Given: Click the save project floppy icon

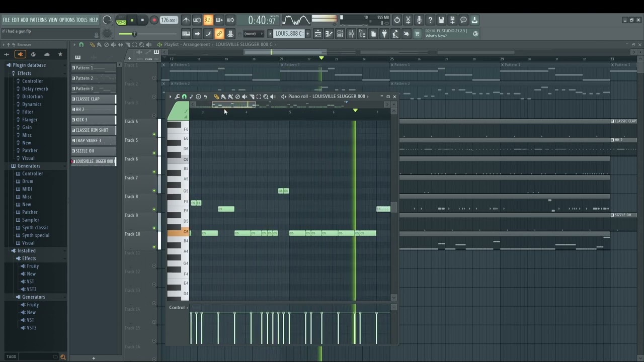Looking at the screenshot, I should [441, 20].
